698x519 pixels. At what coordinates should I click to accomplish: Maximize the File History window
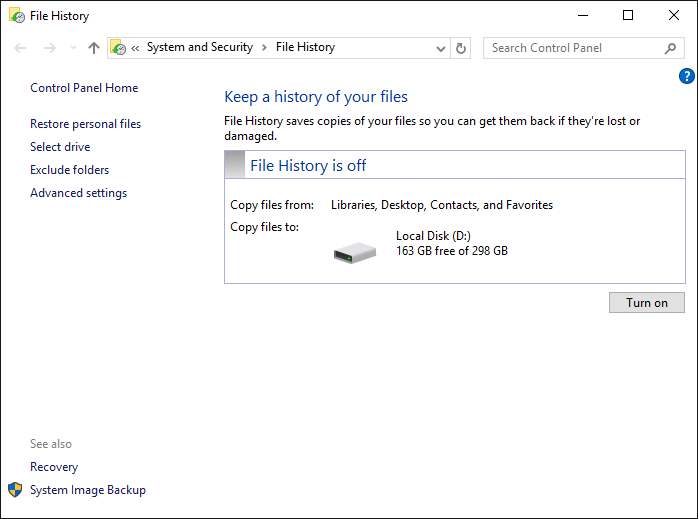[628, 16]
